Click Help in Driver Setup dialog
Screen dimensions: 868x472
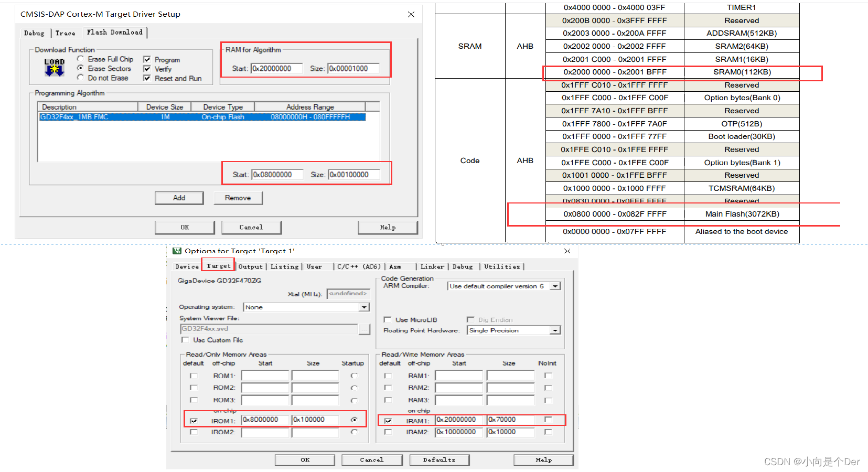[x=388, y=227]
